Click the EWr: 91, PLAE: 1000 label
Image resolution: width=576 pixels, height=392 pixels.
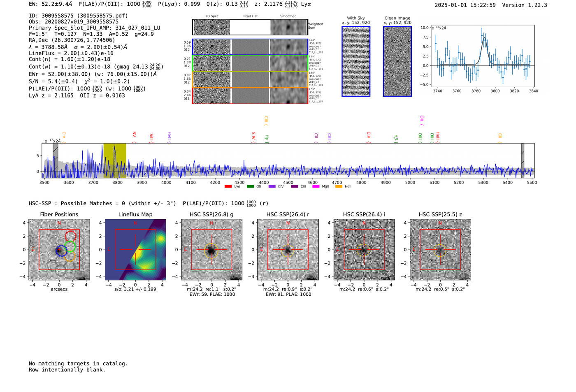click(288, 294)
